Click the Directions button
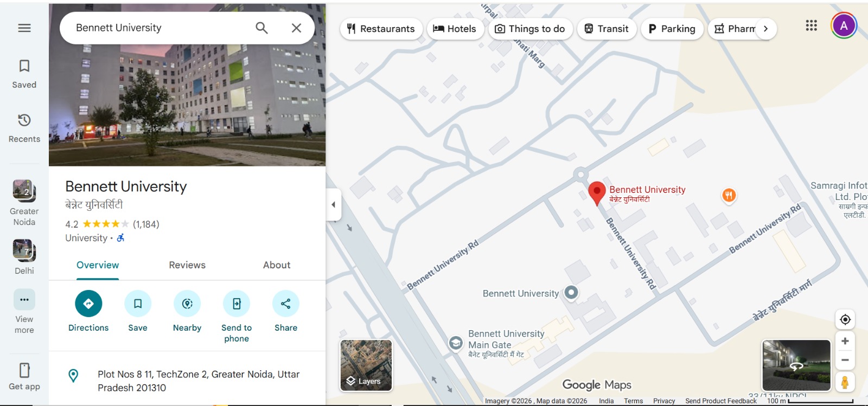 coord(88,311)
